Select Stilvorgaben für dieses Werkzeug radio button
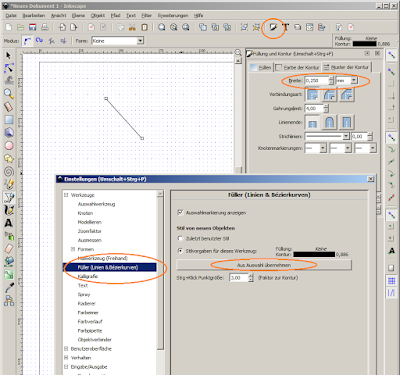The image size is (400, 375). click(180, 251)
